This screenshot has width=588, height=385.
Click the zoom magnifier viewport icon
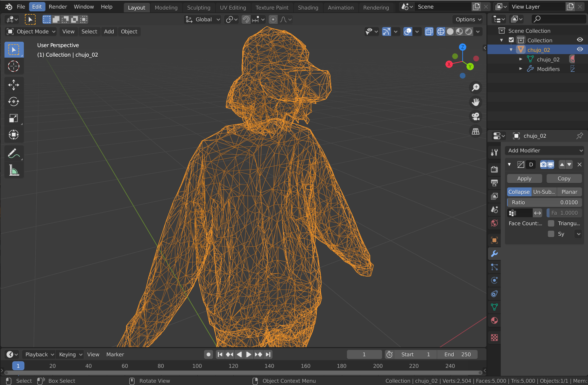pos(476,87)
